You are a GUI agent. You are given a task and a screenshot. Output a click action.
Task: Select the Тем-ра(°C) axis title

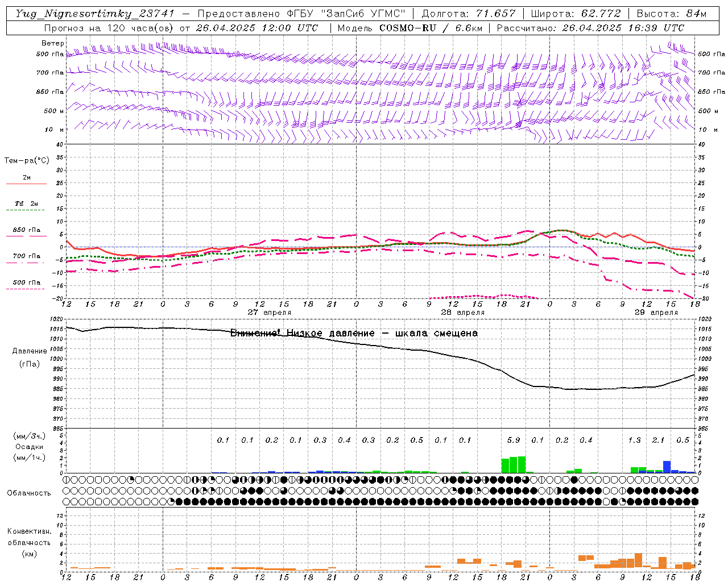tap(27, 161)
